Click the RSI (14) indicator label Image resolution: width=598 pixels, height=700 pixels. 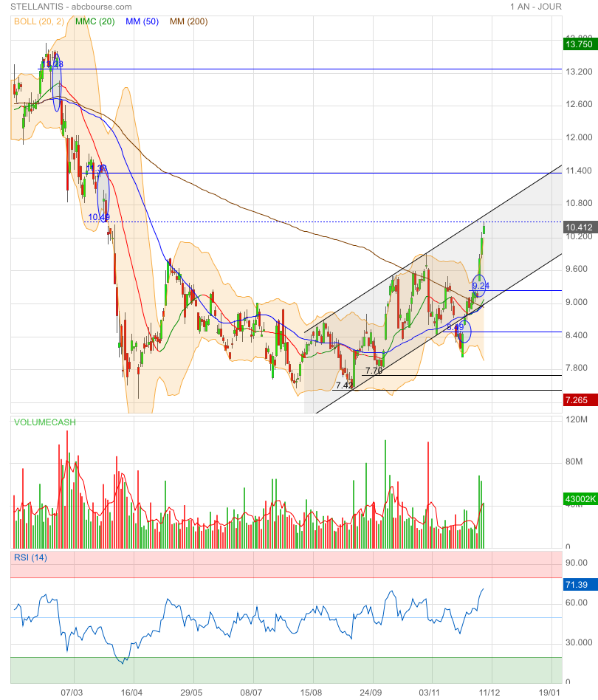coord(30,557)
